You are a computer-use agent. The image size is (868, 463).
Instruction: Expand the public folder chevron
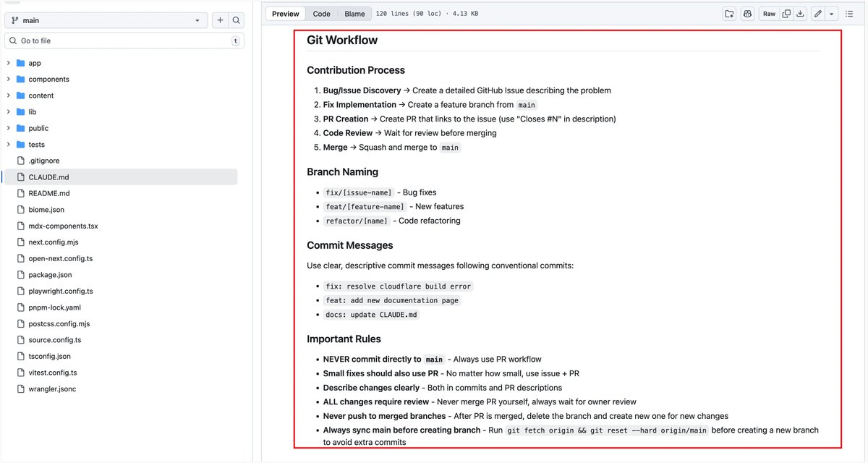pyautogui.click(x=9, y=128)
